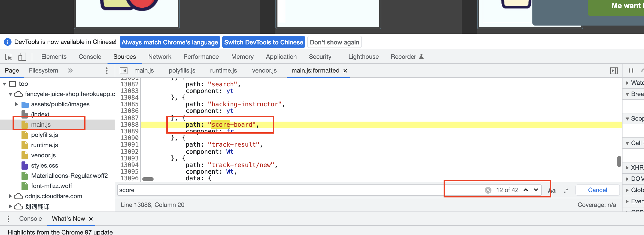
Task: Expand the 划词翻译 node arrow
Action: [10, 206]
